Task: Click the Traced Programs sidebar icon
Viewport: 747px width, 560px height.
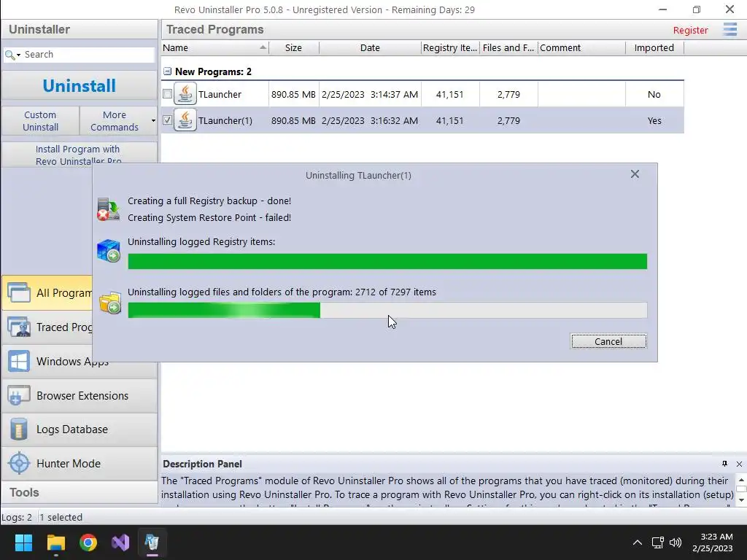Action: (19, 327)
